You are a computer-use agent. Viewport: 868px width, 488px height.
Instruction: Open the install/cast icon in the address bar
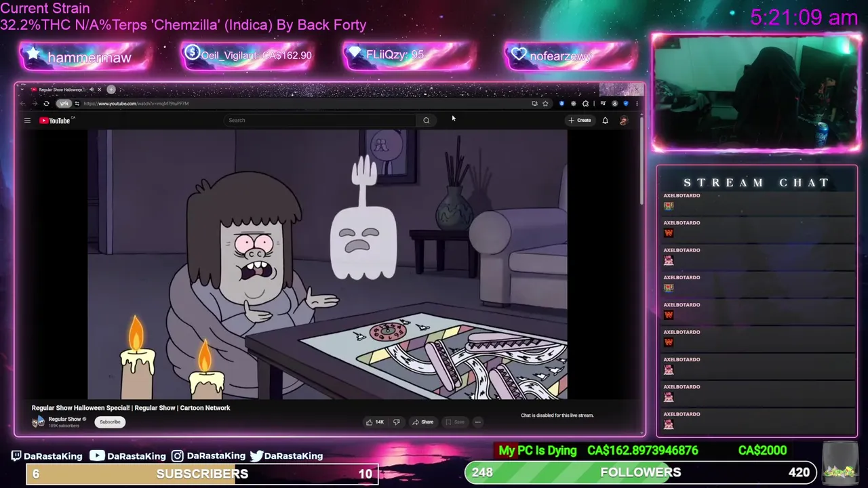(534, 104)
